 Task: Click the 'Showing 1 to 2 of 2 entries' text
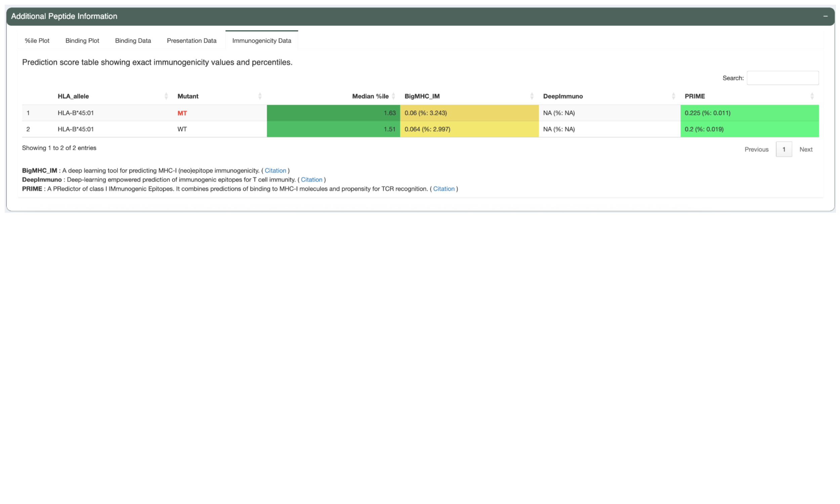pos(59,148)
